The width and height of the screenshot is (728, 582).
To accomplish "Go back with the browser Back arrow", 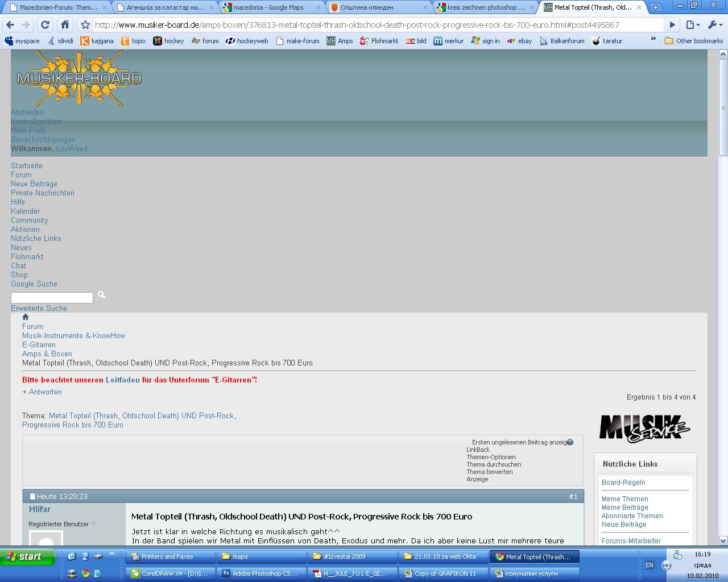I will (10, 25).
